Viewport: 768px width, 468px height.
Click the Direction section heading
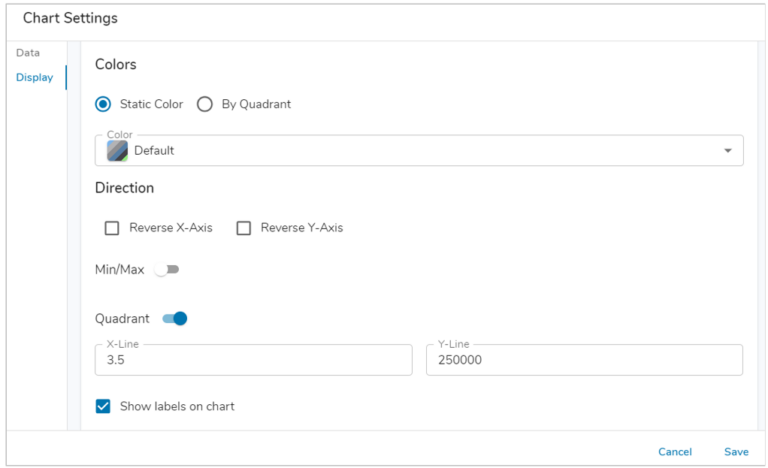point(124,188)
